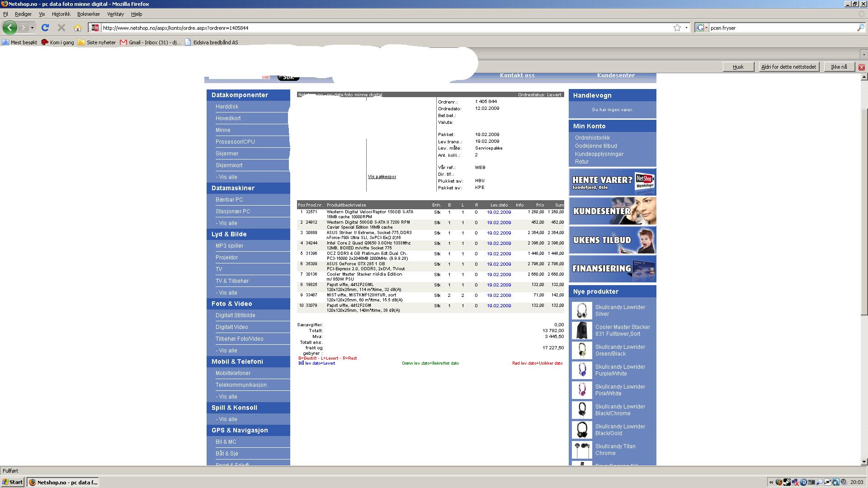The width and height of the screenshot is (868, 488).
Task: Open Kundesenter header link
Action: pyautogui.click(x=616, y=75)
